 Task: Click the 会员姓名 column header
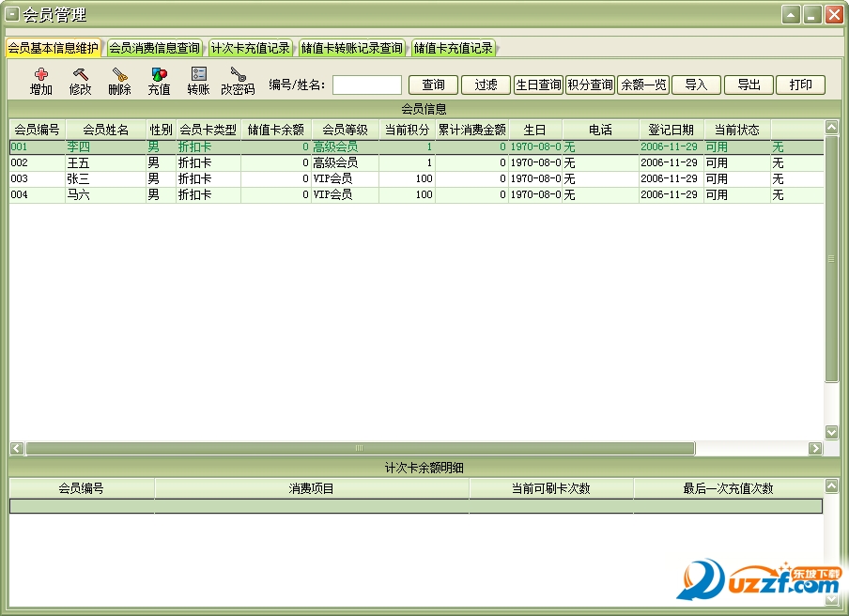(105, 130)
